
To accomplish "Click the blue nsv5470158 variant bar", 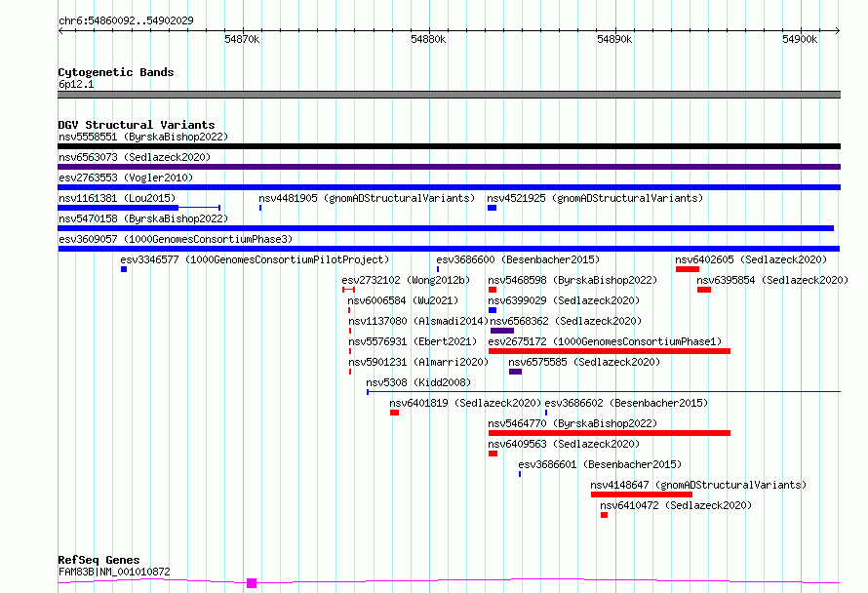I will coord(446,228).
